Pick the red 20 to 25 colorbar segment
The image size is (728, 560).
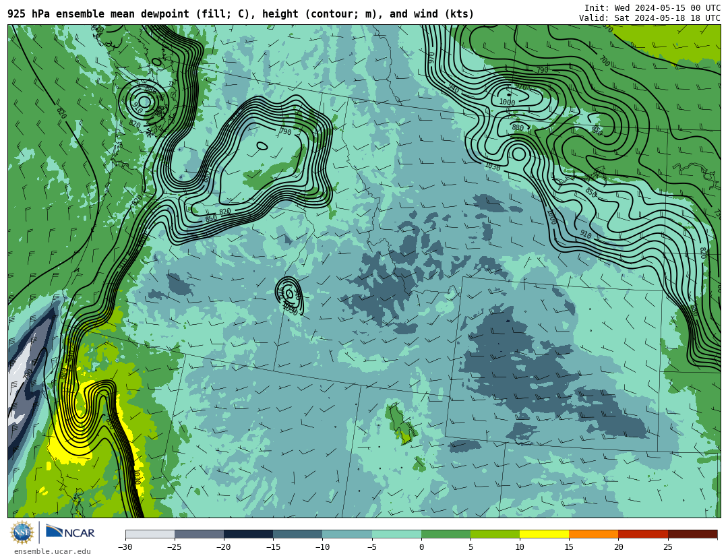[643, 534]
